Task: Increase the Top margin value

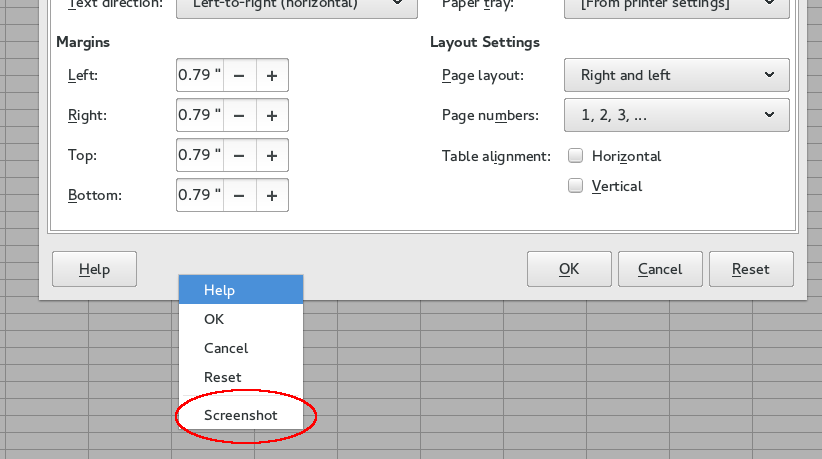Action: coord(272,155)
